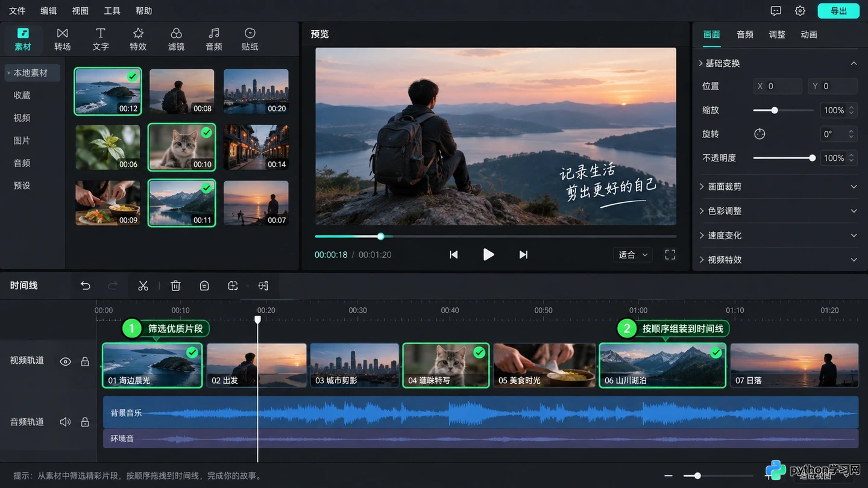Deselect the 00:12 island clip thumbnail
The image size is (868, 488).
pyautogui.click(x=108, y=91)
